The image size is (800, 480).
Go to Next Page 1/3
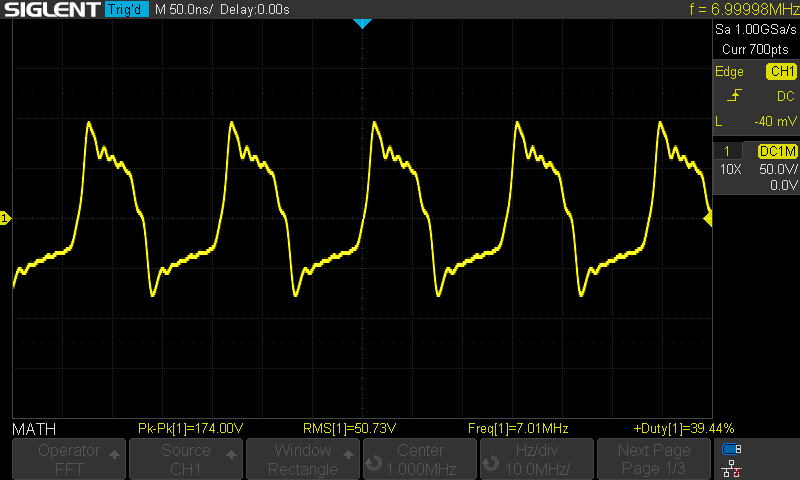tap(654, 459)
